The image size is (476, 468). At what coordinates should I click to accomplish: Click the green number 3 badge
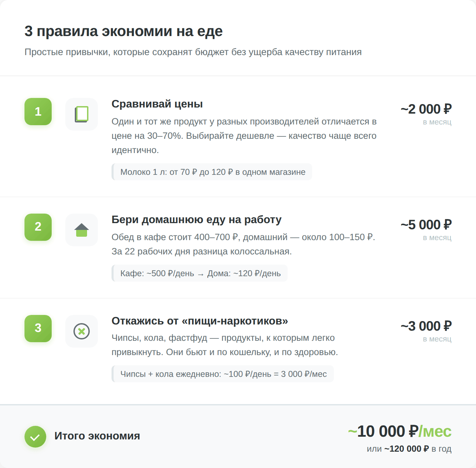(x=38, y=329)
